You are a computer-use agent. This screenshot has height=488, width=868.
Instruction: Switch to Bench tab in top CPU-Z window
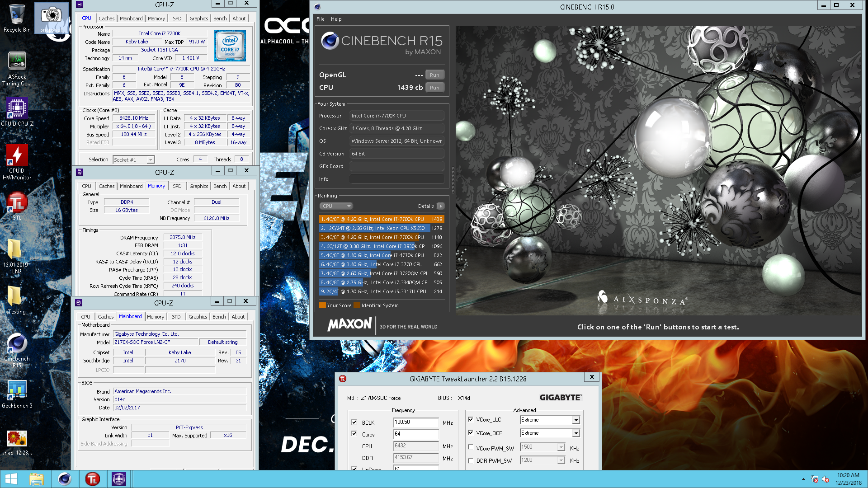[220, 19]
